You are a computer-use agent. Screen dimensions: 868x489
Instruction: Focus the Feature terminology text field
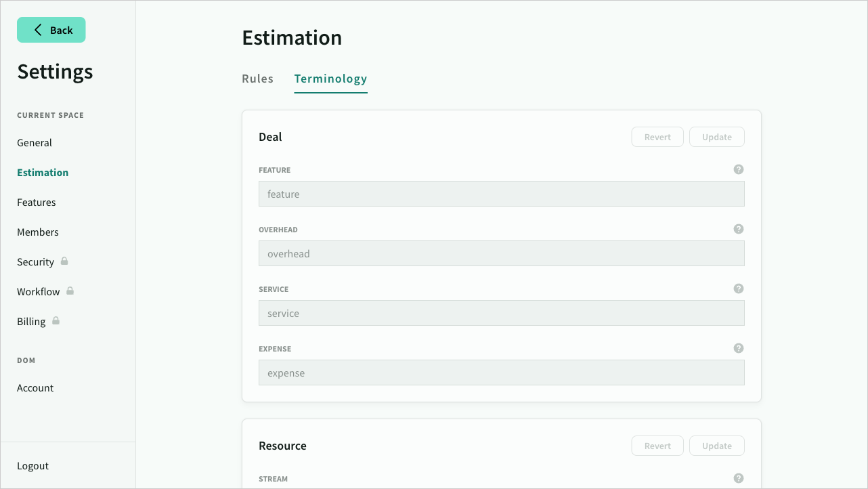click(501, 194)
